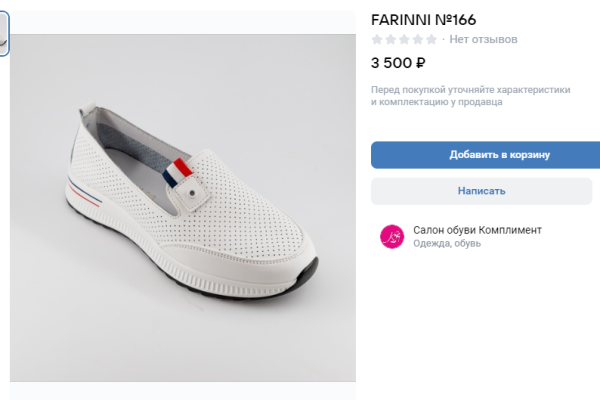Rate the product with the first star

tap(377, 39)
